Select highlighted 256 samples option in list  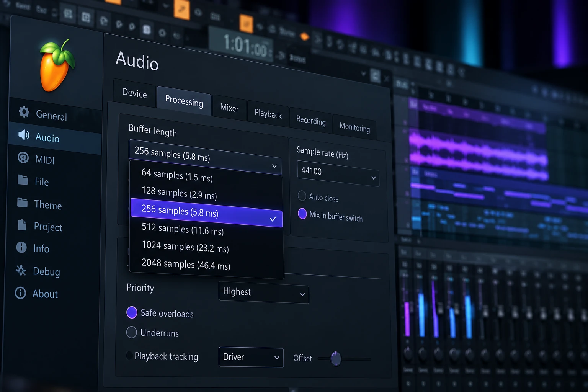[206, 212]
